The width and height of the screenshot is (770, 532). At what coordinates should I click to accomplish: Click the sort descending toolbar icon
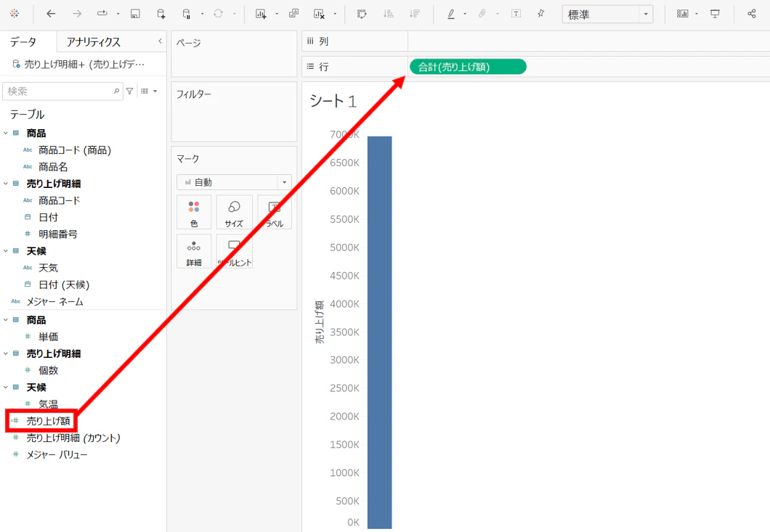tap(415, 14)
